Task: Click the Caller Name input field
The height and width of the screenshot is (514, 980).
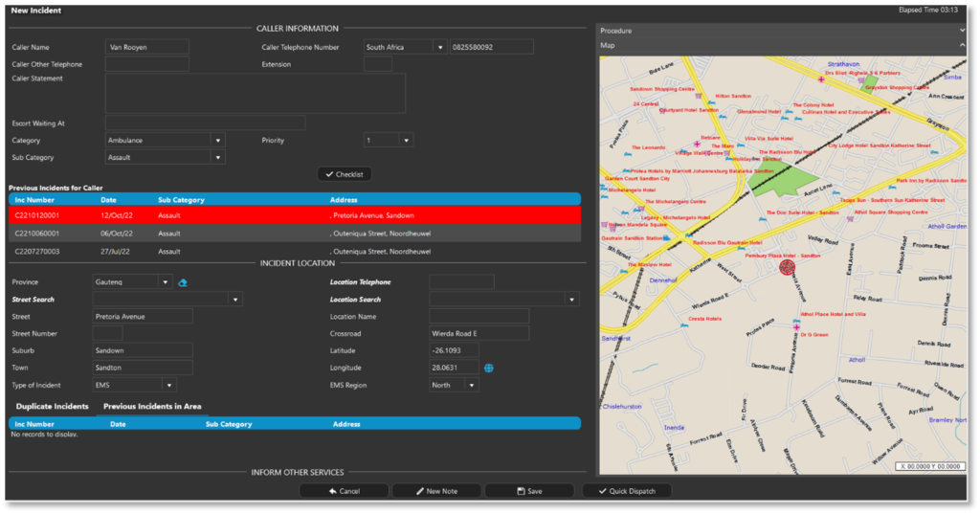Action: coord(146,47)
